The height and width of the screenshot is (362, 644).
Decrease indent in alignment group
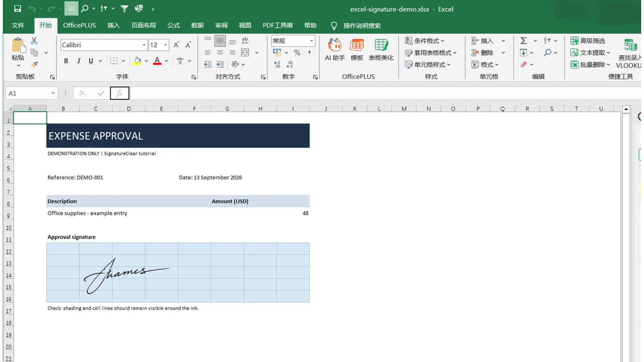tap(208, 64)
